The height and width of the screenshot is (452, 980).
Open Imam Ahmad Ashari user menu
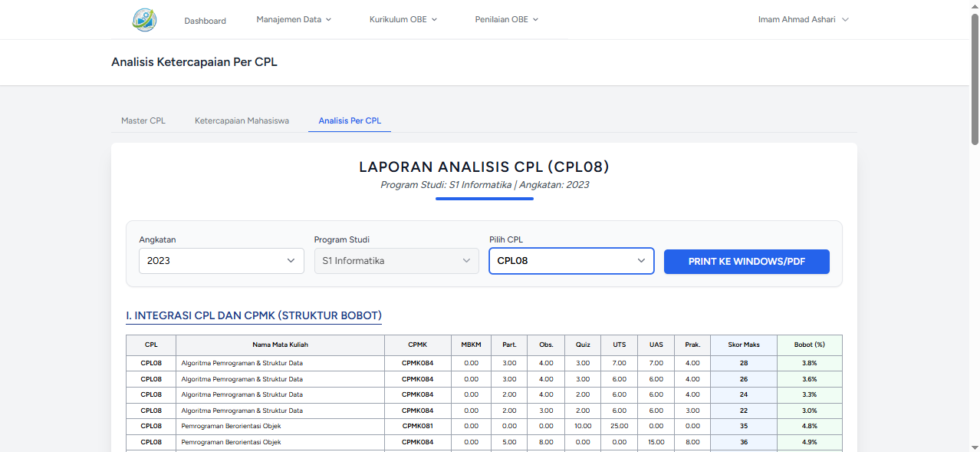[803, 20]
